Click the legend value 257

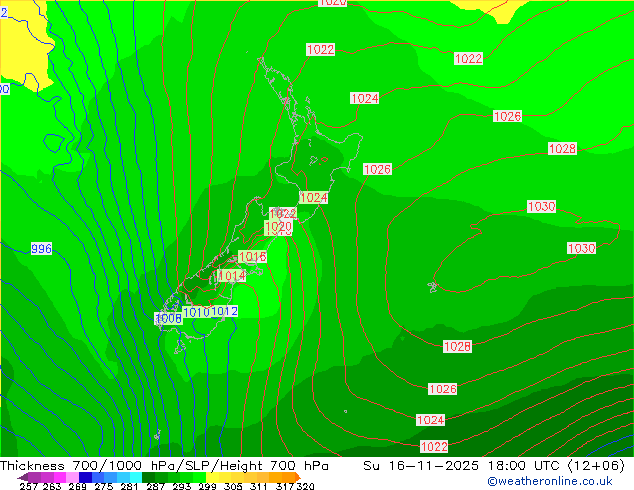(29, 486)
